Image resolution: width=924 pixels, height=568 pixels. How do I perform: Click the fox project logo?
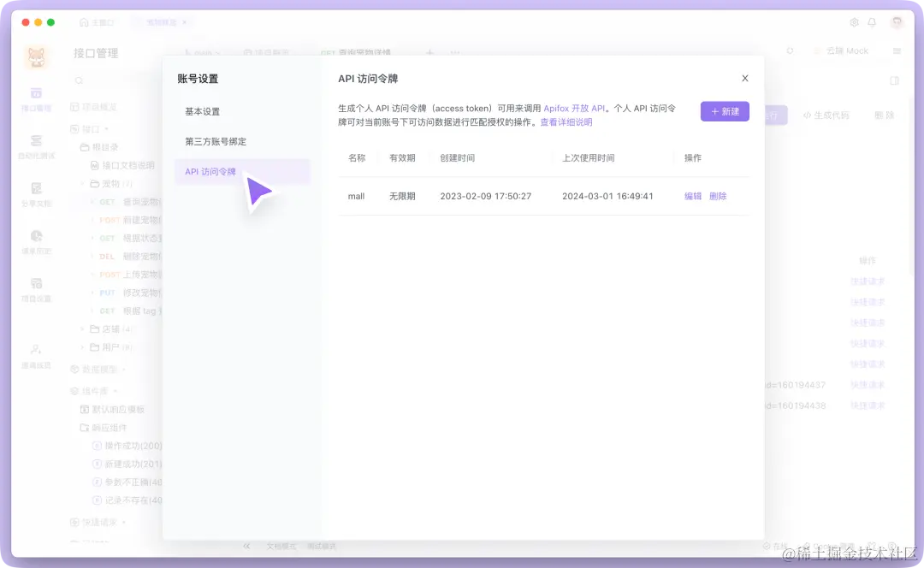coord(36,56)
